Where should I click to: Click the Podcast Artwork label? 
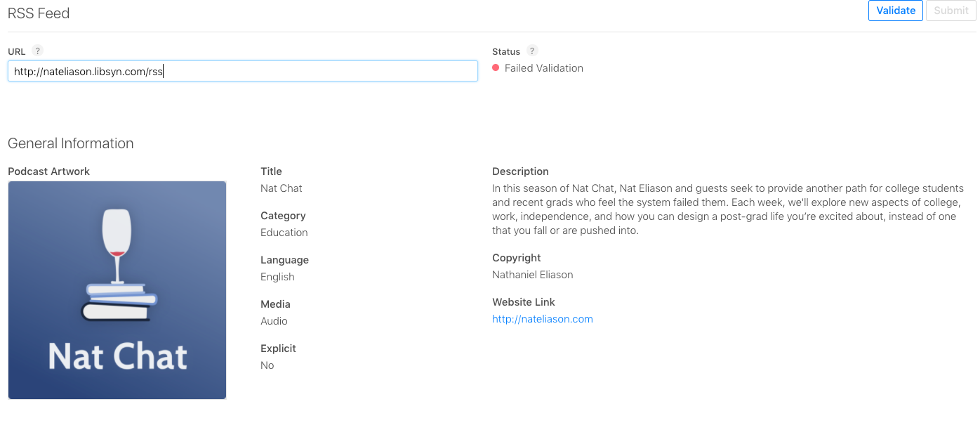pyautogui.click(x=49, y=171)
